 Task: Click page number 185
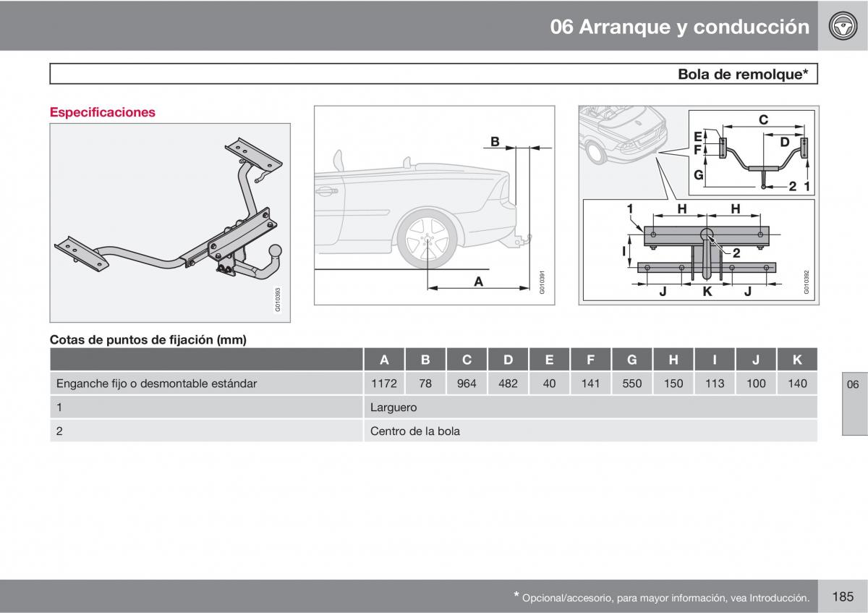(x=843, y=596)
